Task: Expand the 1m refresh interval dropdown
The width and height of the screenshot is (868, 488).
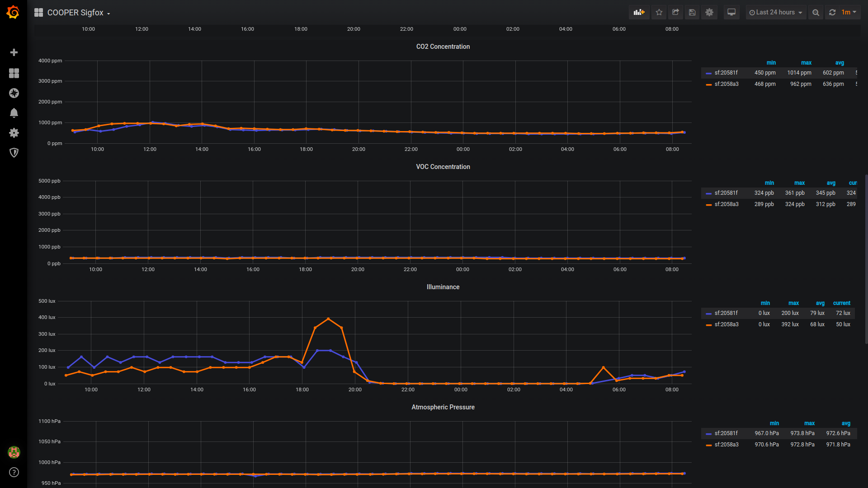Action: [849, 13]
